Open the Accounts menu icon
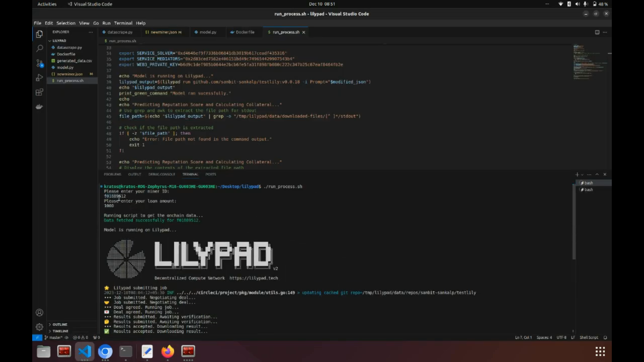This screenshot has height=362, width=644. [x=39, y=313]
